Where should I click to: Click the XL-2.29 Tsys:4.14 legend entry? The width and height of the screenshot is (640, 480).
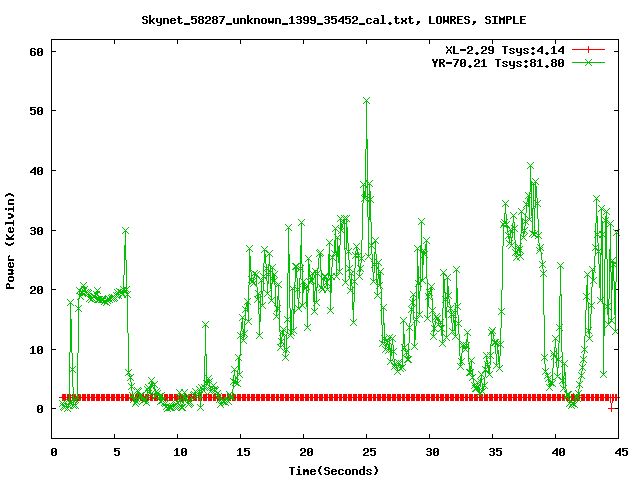505,50
